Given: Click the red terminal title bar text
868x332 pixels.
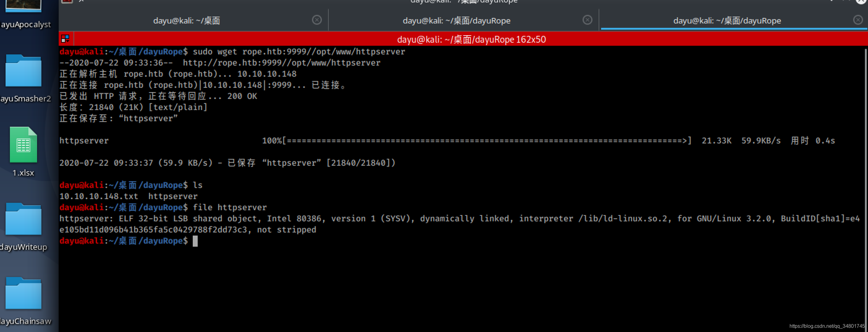Looking at the screenshot, I should pos(471,40).
